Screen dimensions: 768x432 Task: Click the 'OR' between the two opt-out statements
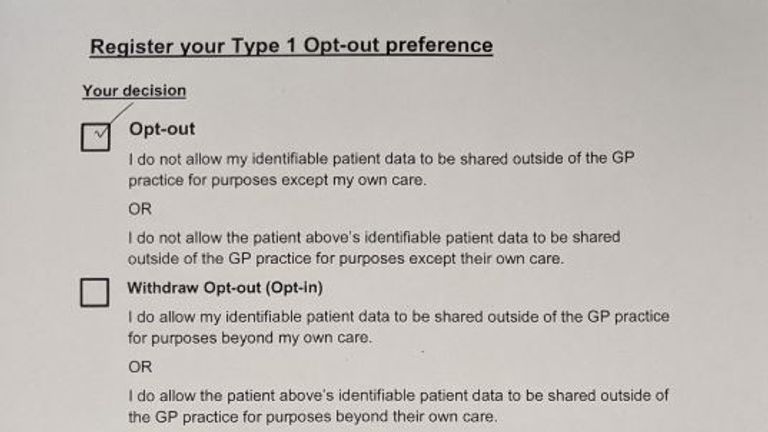(x=140, y=209)
